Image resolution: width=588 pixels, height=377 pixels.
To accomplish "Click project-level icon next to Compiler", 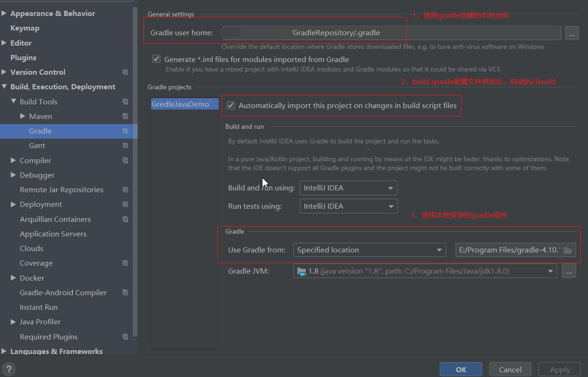I will 125,160.
